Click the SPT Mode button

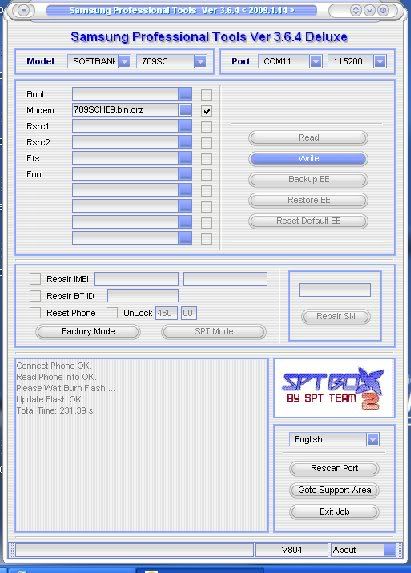214,331
